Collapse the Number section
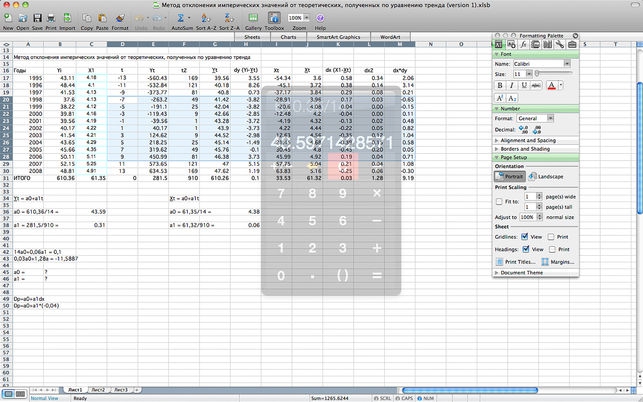This screenshot has width=643, height=402. 497,109
